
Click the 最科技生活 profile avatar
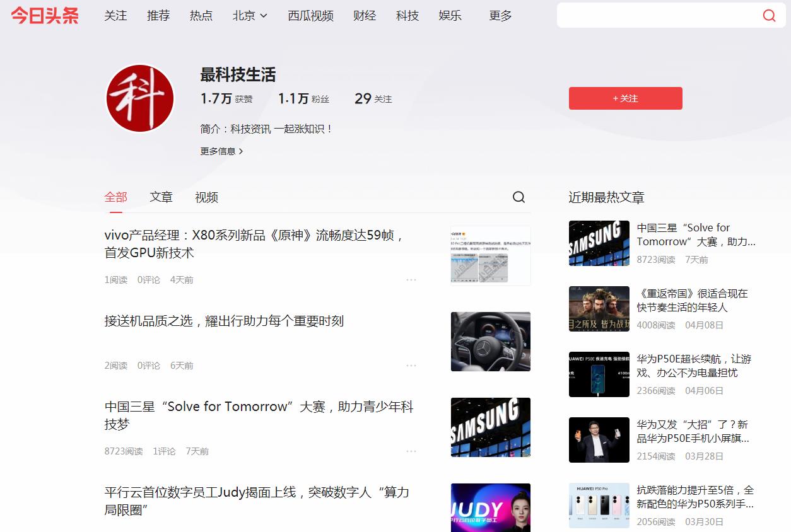click(140, 98)
